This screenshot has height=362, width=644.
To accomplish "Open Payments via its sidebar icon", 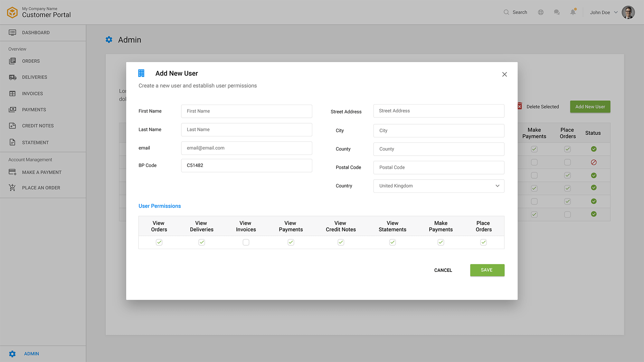I will (13, 109).
